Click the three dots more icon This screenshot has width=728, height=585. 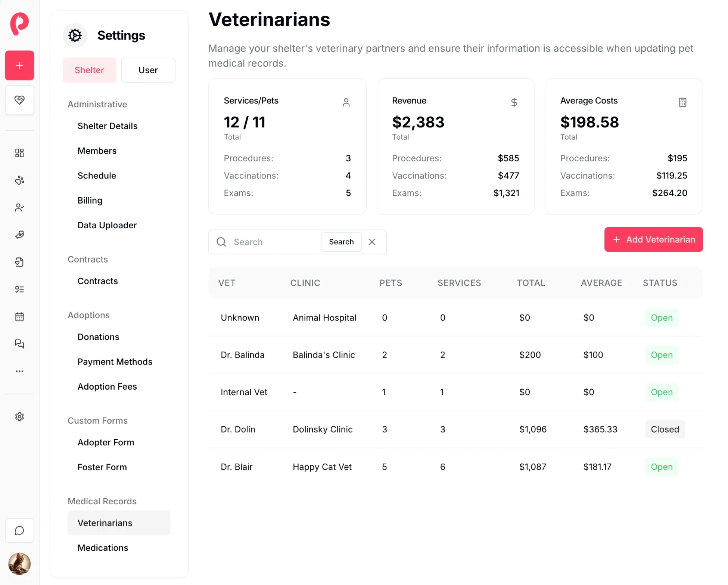click(19, 371)
